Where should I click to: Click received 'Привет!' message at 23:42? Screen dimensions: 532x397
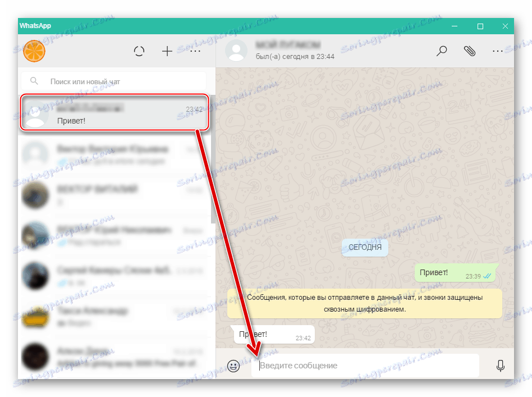[x=274, y=335]
